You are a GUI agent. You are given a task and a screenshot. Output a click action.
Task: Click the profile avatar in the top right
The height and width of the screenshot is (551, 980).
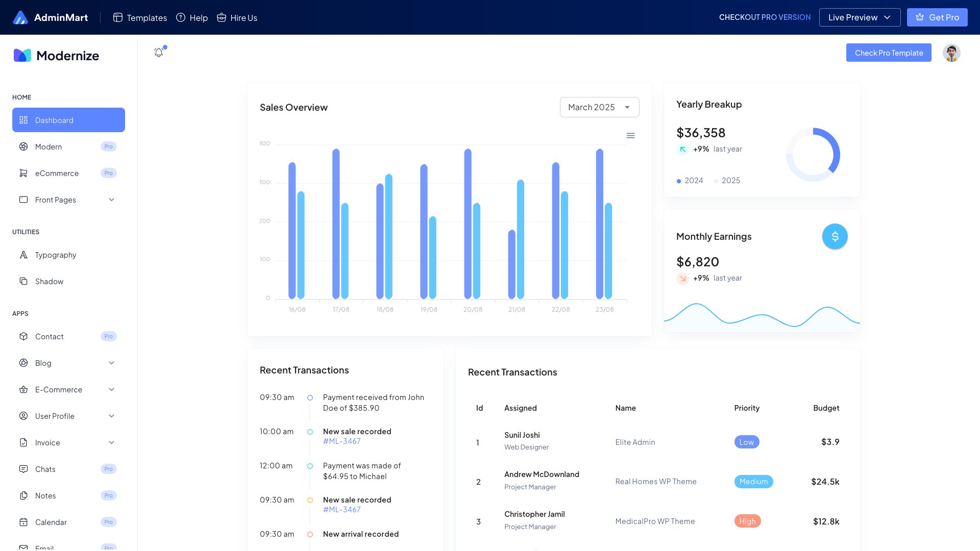tap(951, 53)
